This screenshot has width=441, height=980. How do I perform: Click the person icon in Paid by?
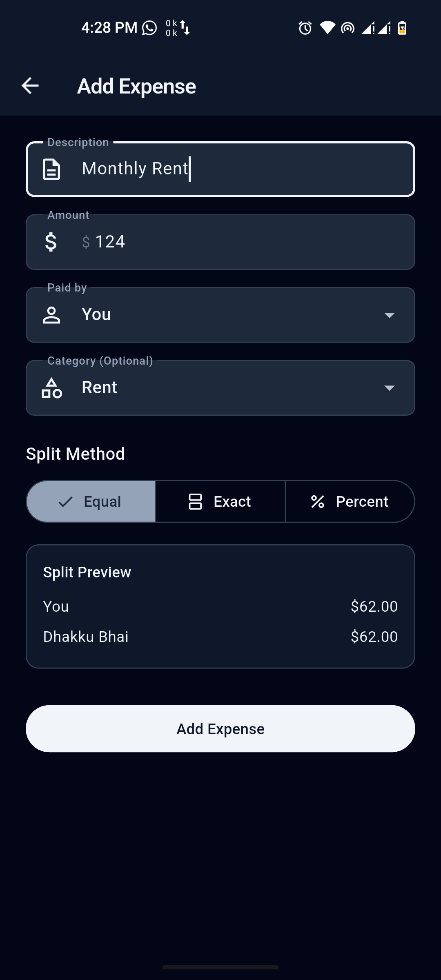[51, 315]
